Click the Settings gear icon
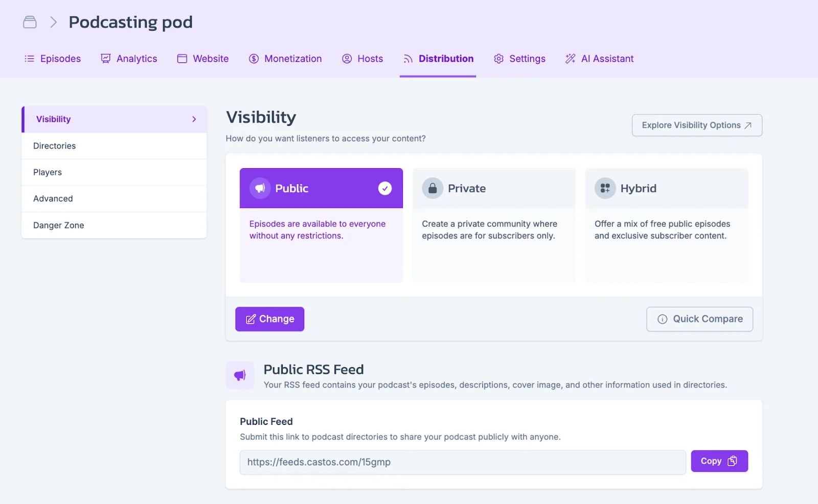The height and width of the screenshot is (504, 818). pos(498,58)
